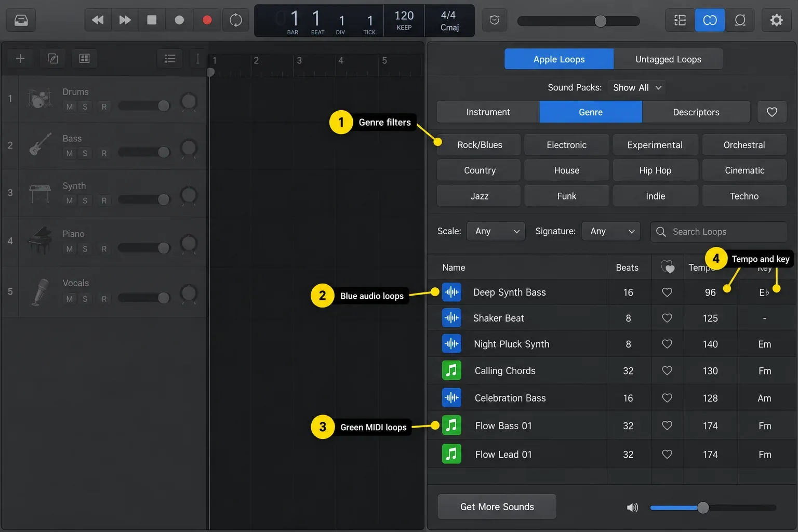The image size is (798, 532).
Task: Add a new track with plus button
Action: point(20,58)
